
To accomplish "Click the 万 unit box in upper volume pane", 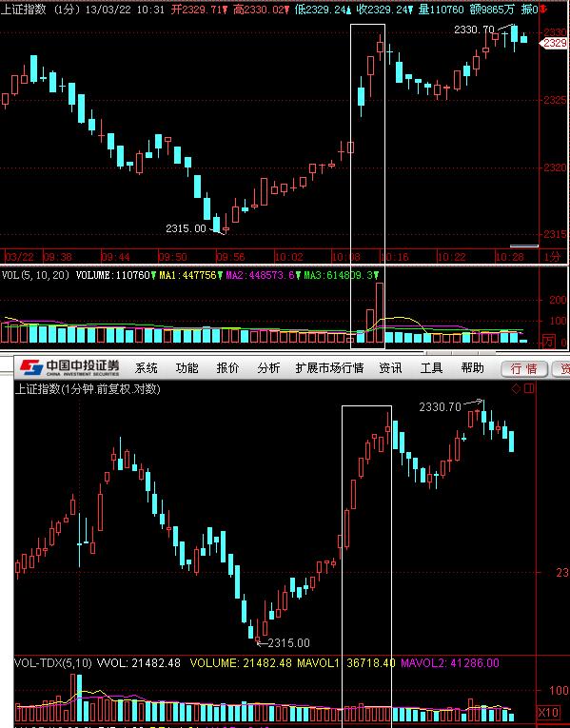I will click(x=548, y=343).
